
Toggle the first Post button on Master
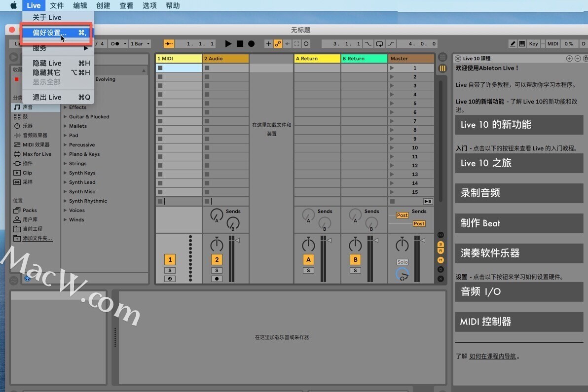click(x=403, y=215)
